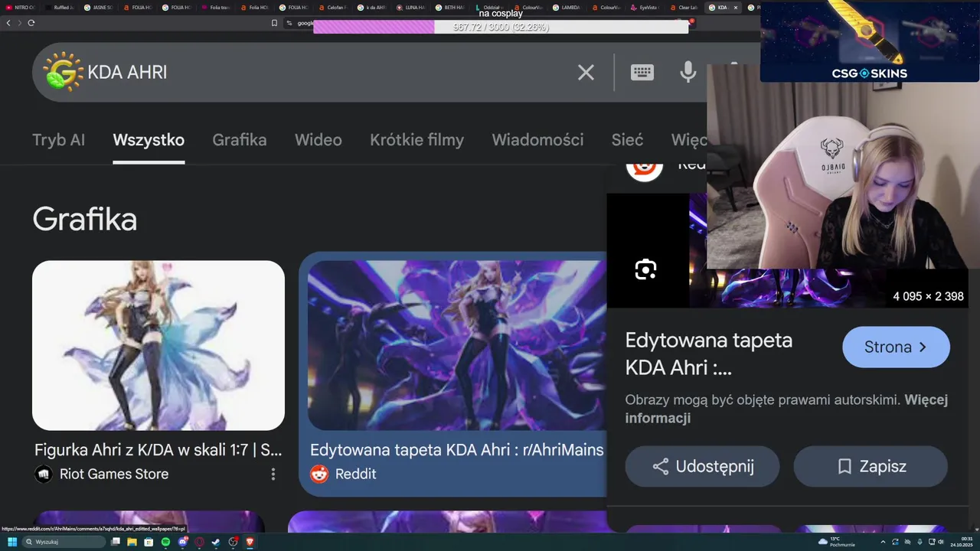Switch to Brave browser on the taskbar
The image size is (980, 551).
pyautogui.click(x=250, y=542)
